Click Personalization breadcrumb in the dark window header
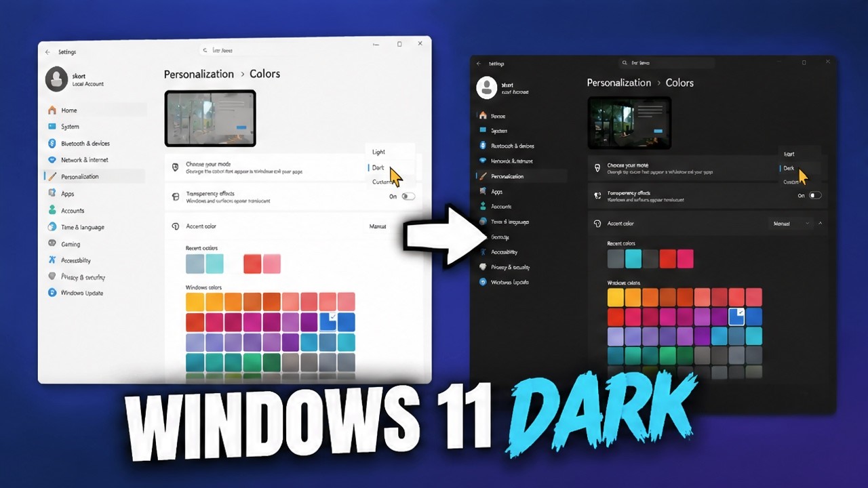Viewport: 868px width, 488px height. pyautogui.click(x=618, y=83)
